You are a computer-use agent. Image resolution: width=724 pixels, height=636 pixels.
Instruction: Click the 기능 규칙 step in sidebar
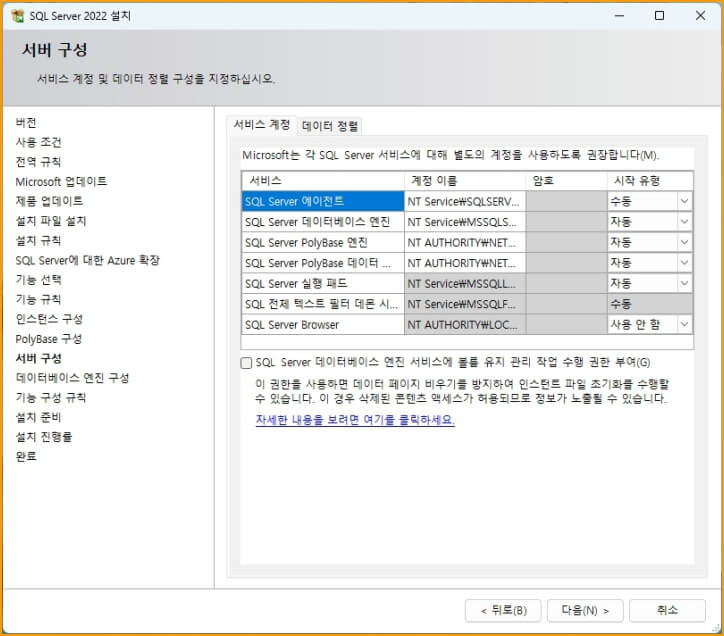coord(38,299)
